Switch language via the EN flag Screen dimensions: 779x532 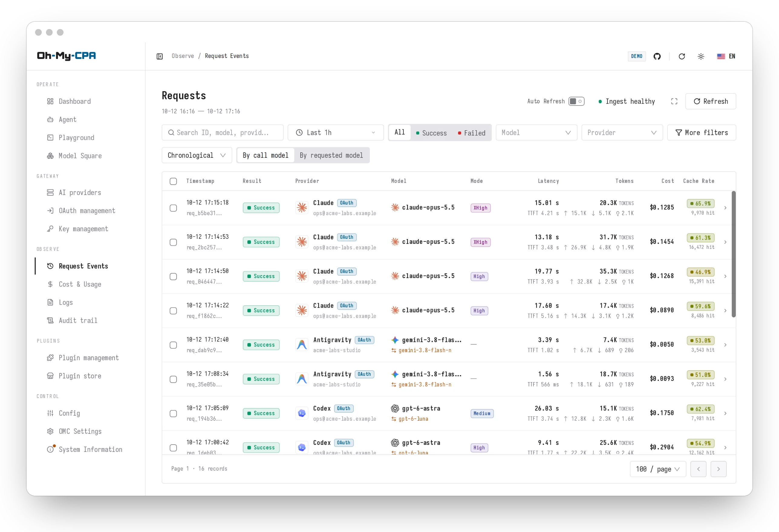726,56
